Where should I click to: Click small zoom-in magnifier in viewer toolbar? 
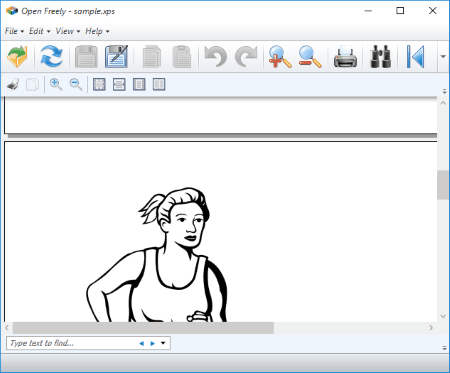pos(56,84)
